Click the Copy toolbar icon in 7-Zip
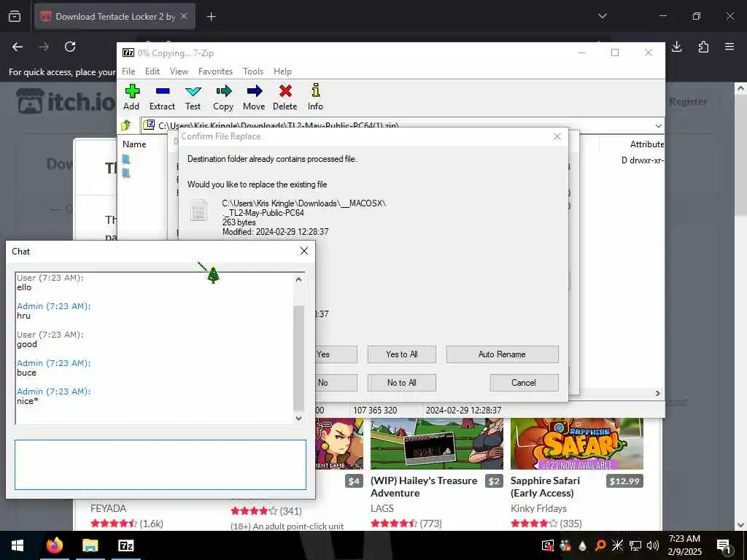This screenshot has height=560, width=747. (x=223, y=98)
